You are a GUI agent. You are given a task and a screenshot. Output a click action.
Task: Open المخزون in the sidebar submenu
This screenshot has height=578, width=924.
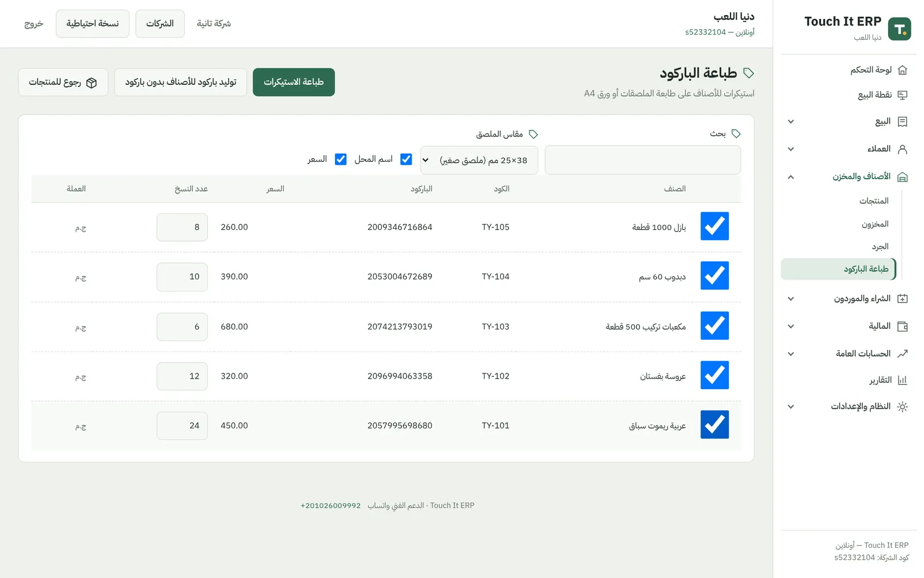(x=839, y=224)
